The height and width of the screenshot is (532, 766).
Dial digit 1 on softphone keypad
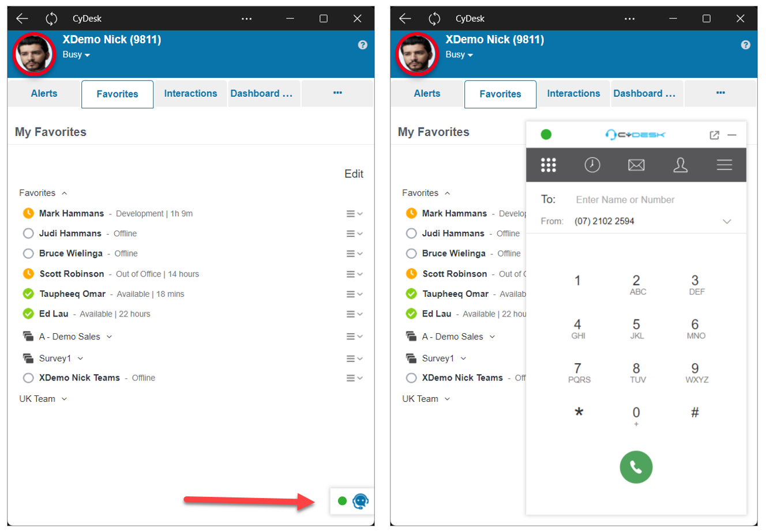tap(577, 281)
